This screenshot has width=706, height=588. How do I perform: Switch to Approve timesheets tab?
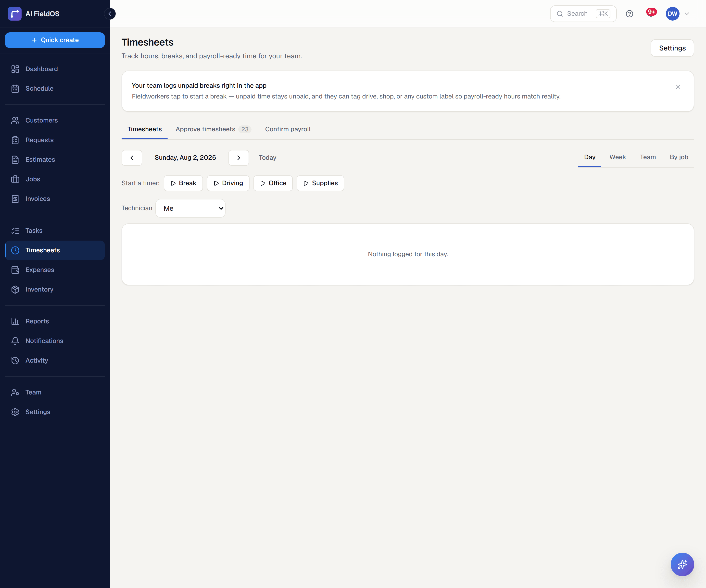[213, 129]
